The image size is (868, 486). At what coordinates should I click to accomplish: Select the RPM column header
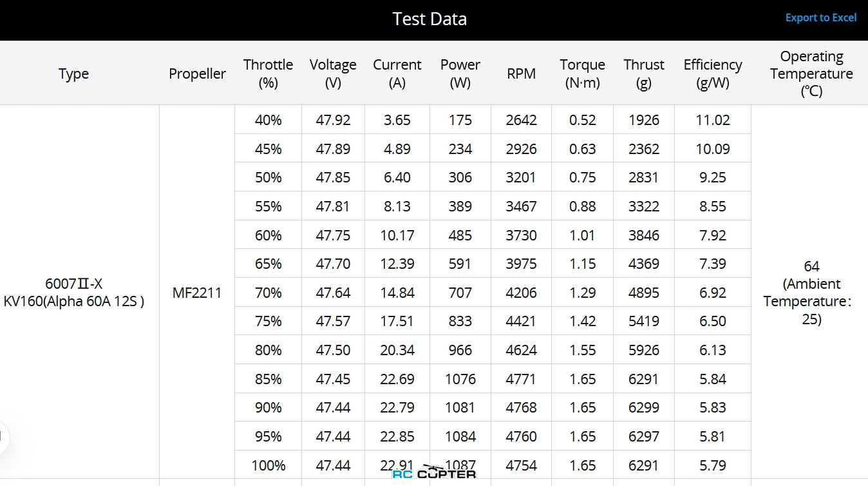tap(521, 73)
